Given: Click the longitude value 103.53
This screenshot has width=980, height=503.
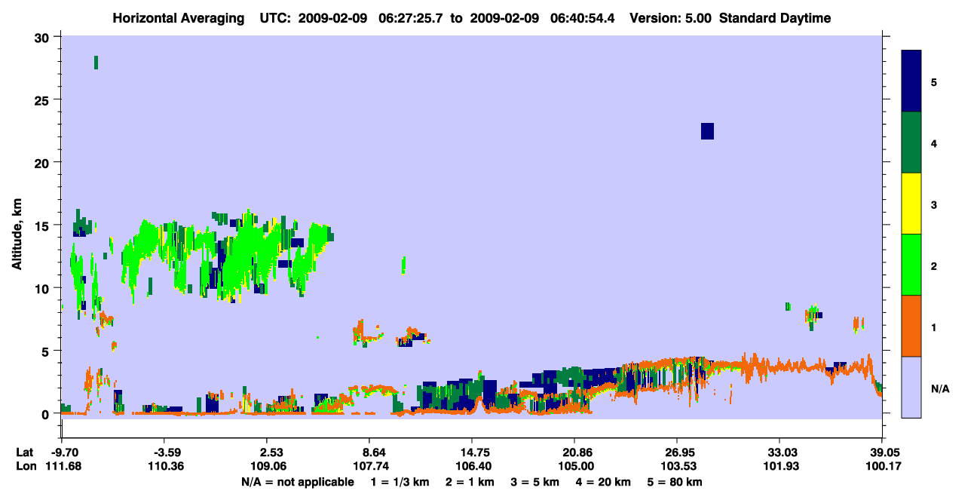Looking at the screenshot, I should (x=678, y=466).
